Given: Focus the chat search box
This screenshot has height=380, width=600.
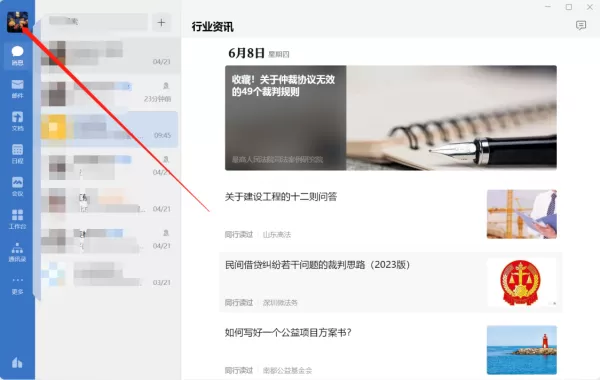Looking at the screenshot, I should [97, 21].
